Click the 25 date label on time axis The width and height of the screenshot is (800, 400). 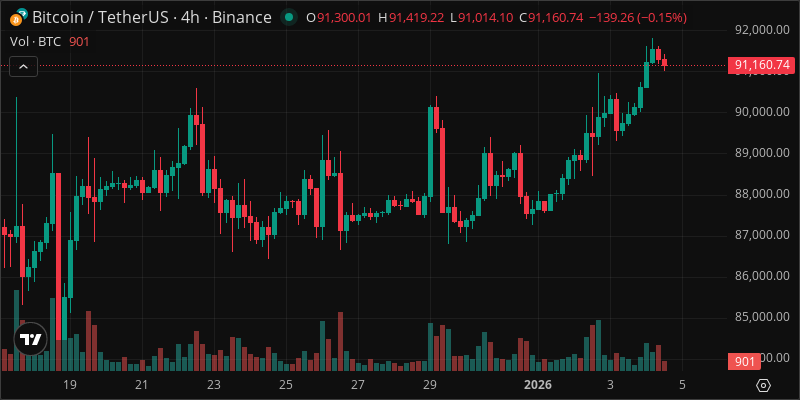point(286,385)
